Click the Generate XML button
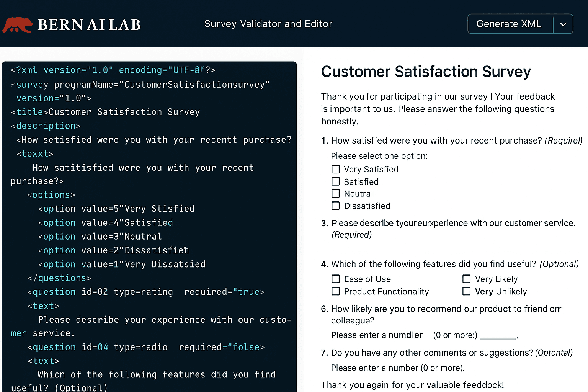The width and height of the screenshot is (588, 392). pyautogui.click(x=509, y=24)
